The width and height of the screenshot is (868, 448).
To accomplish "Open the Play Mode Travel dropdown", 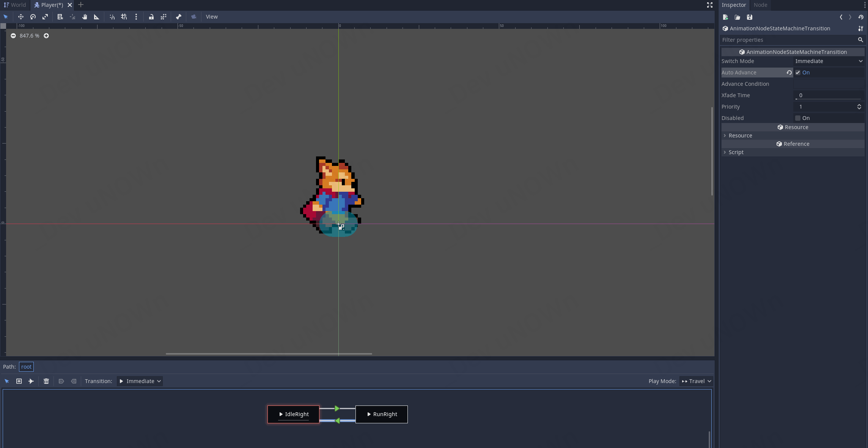I will pyautogui.click(x=696, y=381).
